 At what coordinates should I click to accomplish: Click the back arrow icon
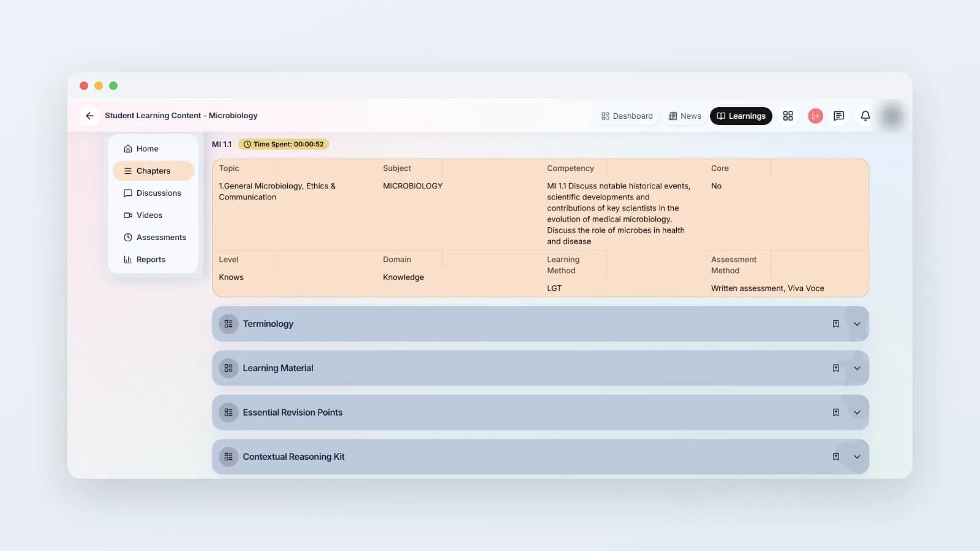(89, 116)
